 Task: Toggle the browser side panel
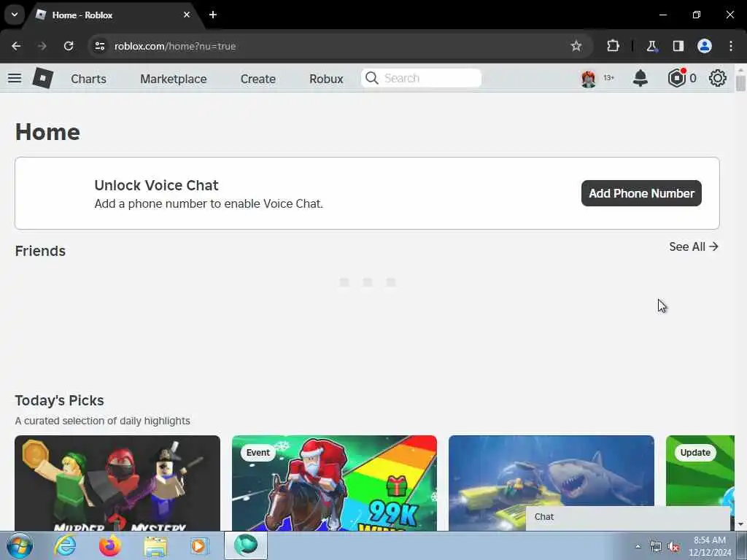(x=678, y=46)
